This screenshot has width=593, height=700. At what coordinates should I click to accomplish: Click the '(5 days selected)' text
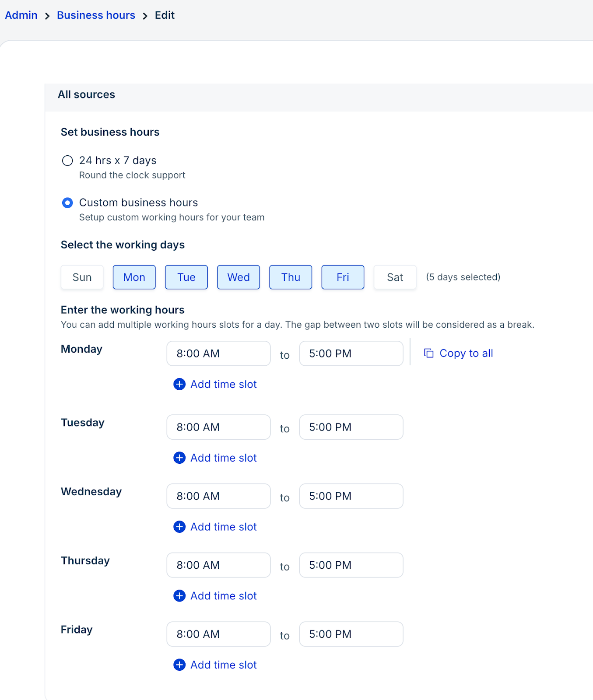click(463, 277)
